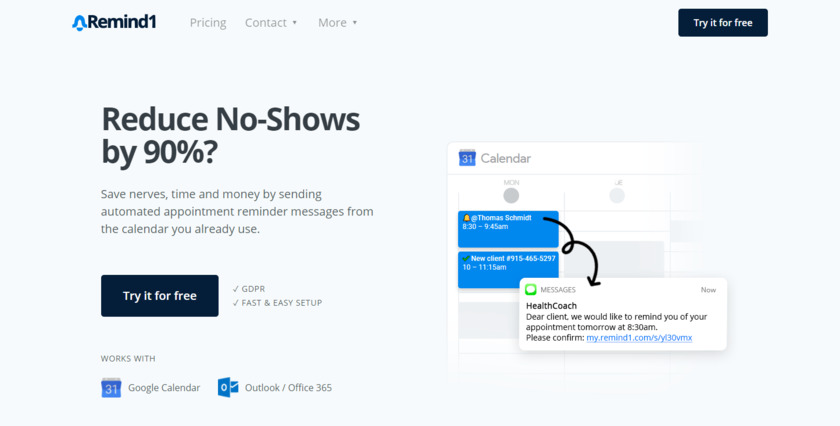Open the Pricing page
840x426 pixels.
click(208, 23)
